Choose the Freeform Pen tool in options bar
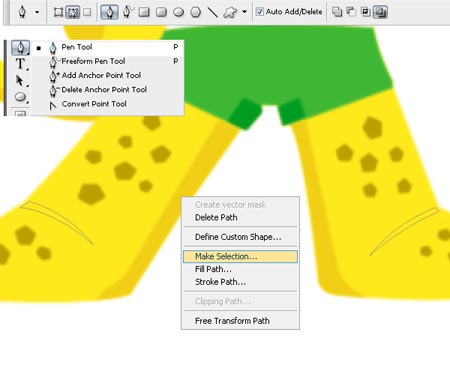The width and height of the screenshot is (450, 389). point(128,12)
